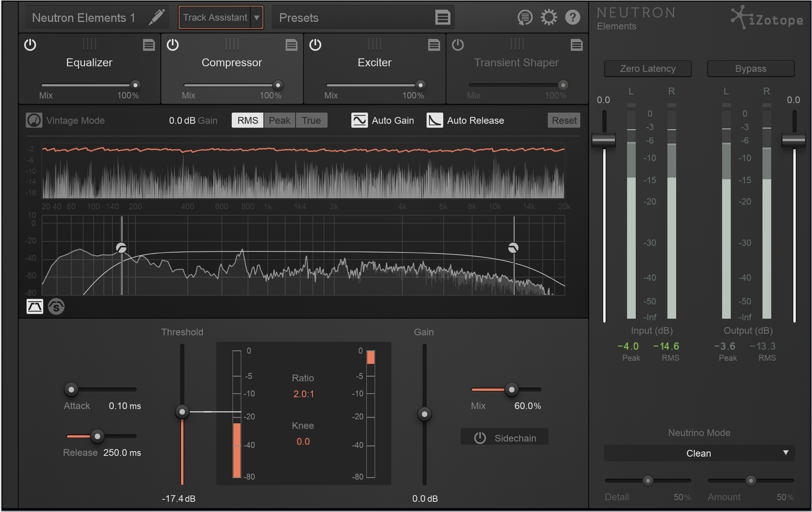This screenshot has height=512, width=812.
Task: Adjust the Neutrino Amount slider
Action: [x=751, y=481]
